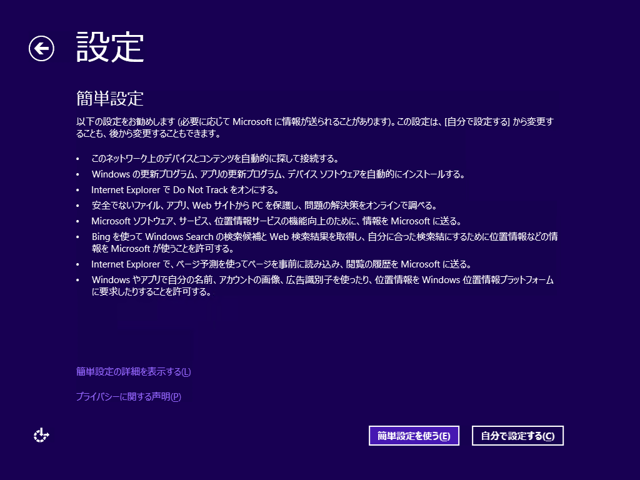Select the 簡単設定 heading
Screen dimensions: 640x480
(110, 98)
